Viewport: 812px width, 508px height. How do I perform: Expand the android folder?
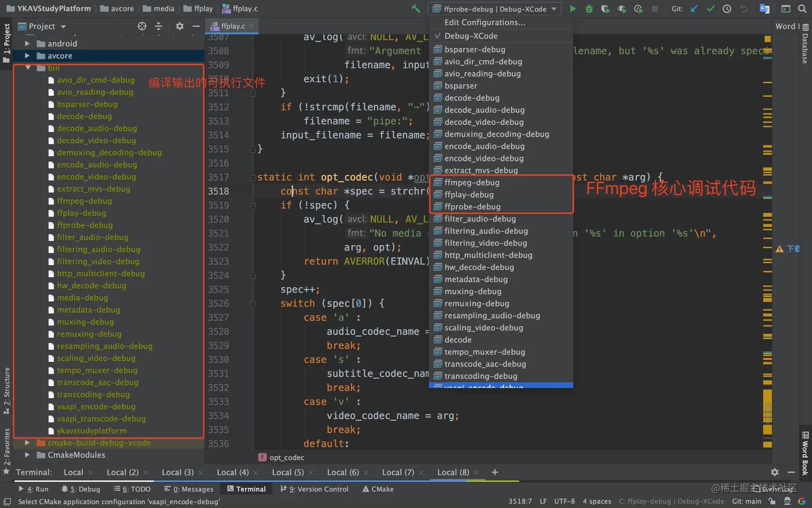point(27,44)
